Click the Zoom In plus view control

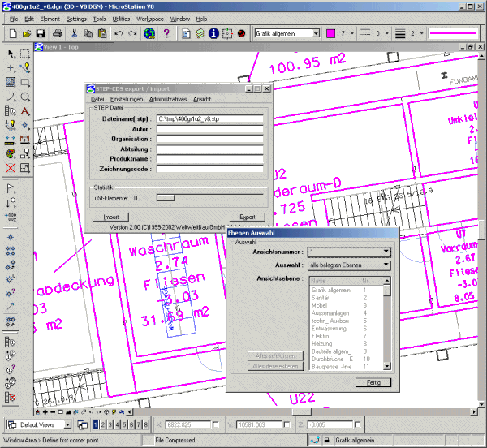[45, 412]
